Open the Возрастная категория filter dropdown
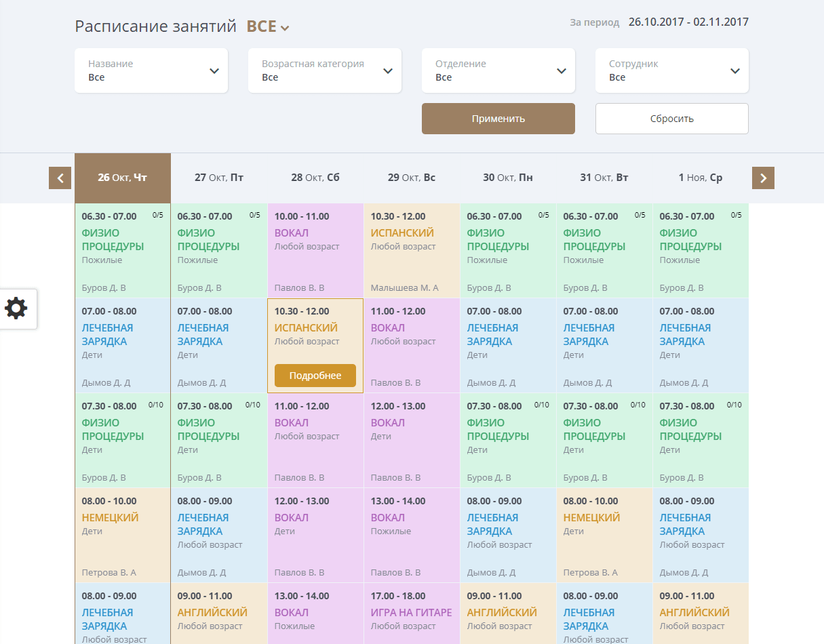The image size is (824, 644). pos(325,71)
